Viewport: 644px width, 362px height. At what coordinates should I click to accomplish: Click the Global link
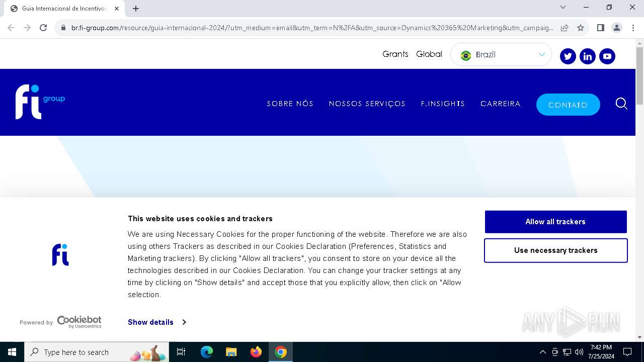coord(429,54)
